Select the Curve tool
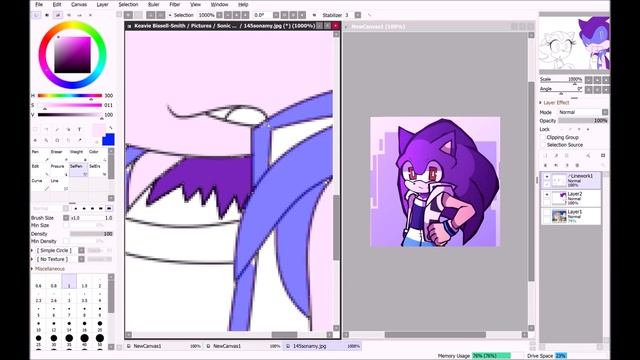The width and height of the screenshot is (640, 360). (x=40, y=184)
